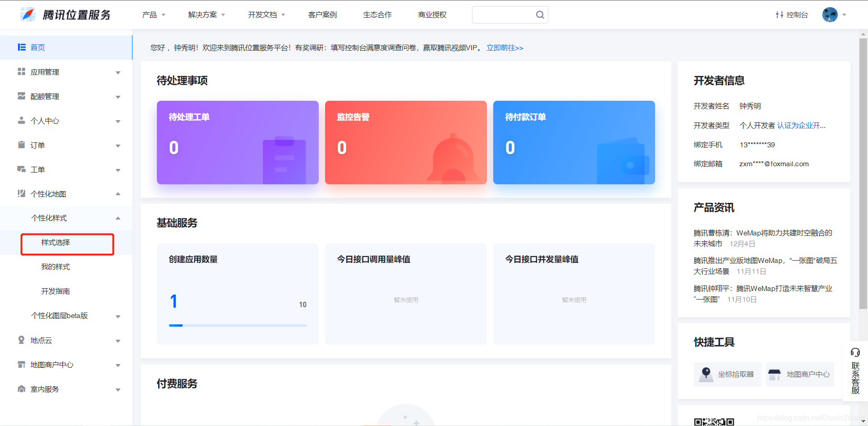Expand 订单 with its arrow
Viewport: 868px width, 426px height.
pos(118,146)
